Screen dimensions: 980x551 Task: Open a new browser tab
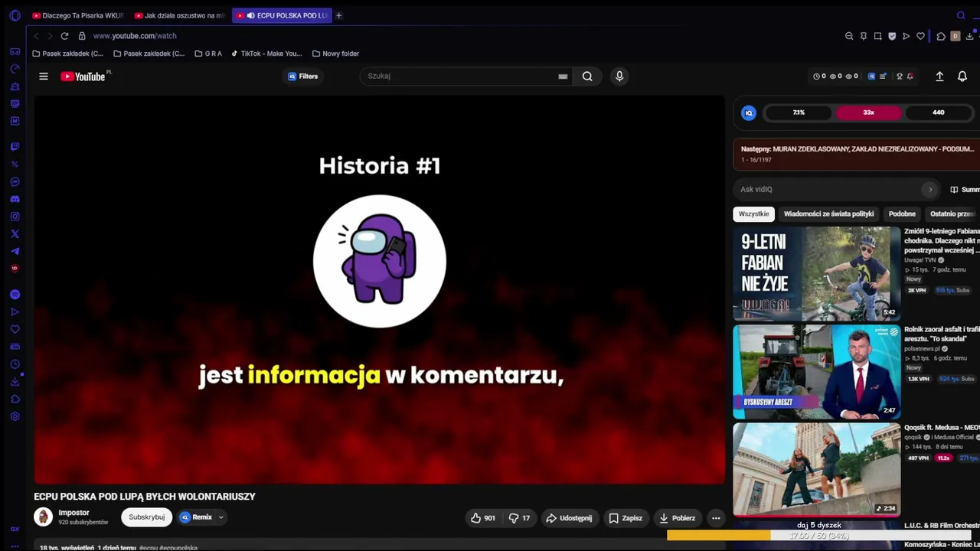click(338, 15)
